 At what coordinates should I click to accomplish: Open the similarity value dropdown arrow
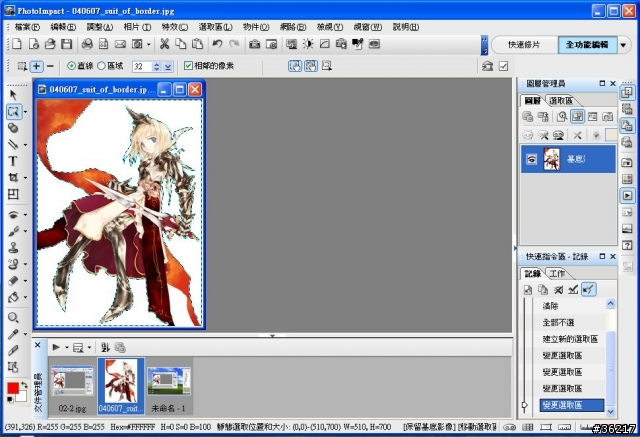[168, 67]
